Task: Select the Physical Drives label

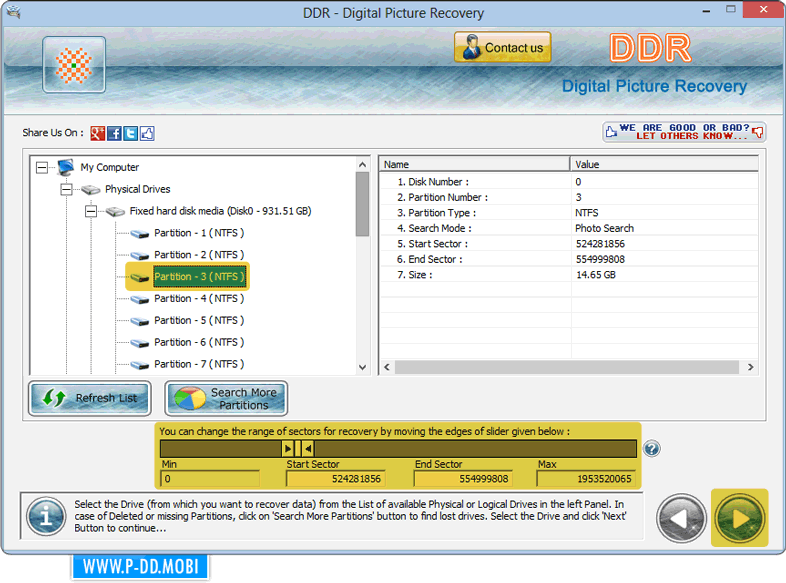Action: [137, 189]
